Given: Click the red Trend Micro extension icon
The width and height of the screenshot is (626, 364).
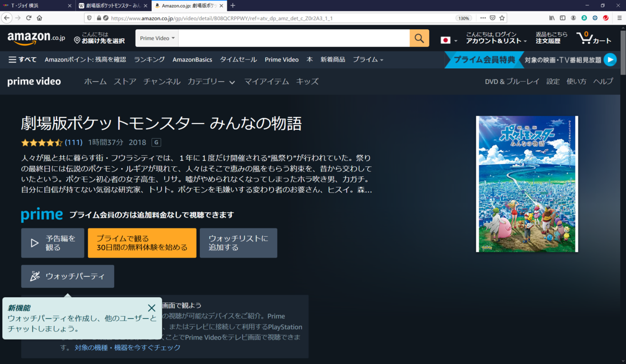Looking at the screenshot, I should coord(606,18).
